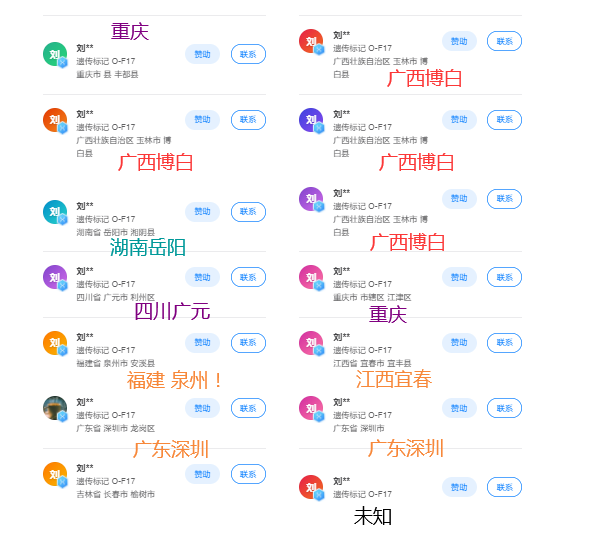The width and height of the screenshot is (600, 559).
Task: Select the orange avatar of the 福建省 泉州市 user
Action: pyautogui.click(x=55, y=343)
